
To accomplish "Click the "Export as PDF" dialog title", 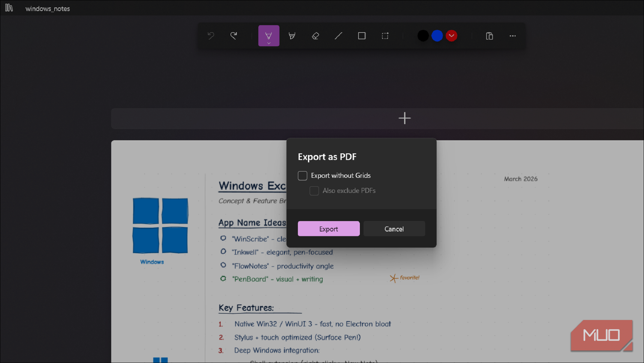I will [327, 157].
